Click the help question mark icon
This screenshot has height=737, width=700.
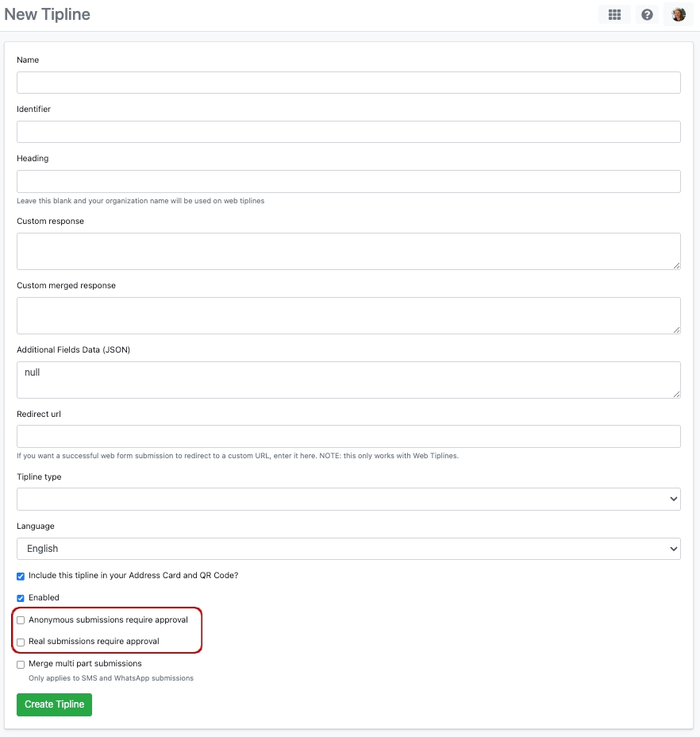point(648,14)
